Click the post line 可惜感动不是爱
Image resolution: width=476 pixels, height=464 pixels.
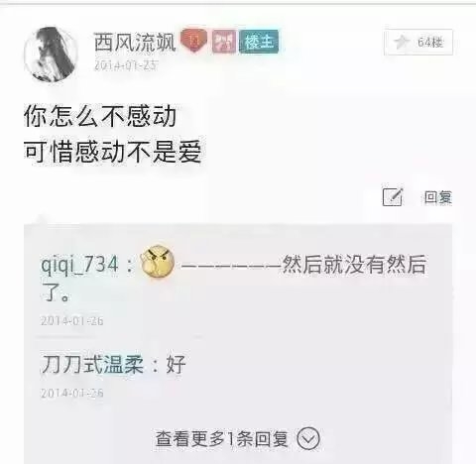click(x=113, y=152)
